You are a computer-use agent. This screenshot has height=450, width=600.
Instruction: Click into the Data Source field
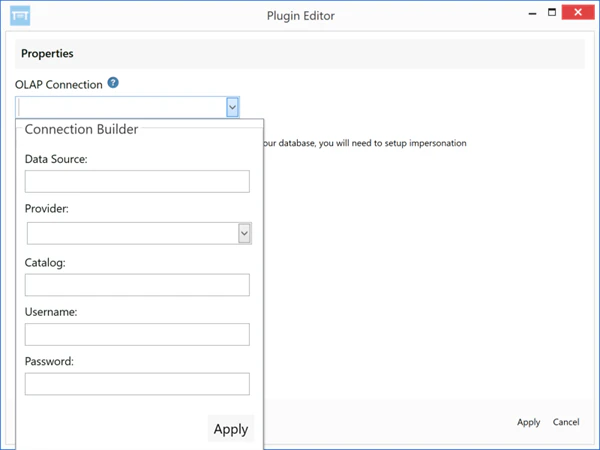point(137,181)
